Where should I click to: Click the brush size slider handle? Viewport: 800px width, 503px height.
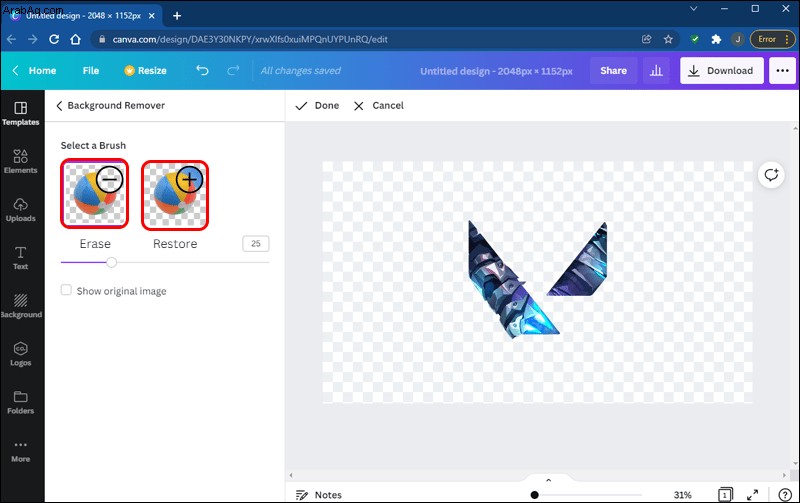[111, 262]
